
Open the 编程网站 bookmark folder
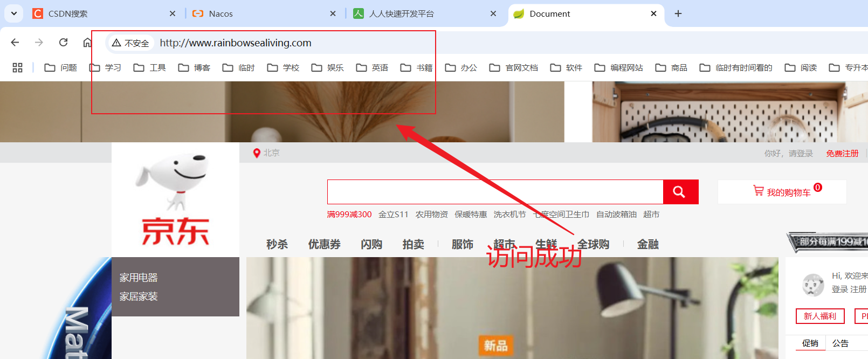618,67
